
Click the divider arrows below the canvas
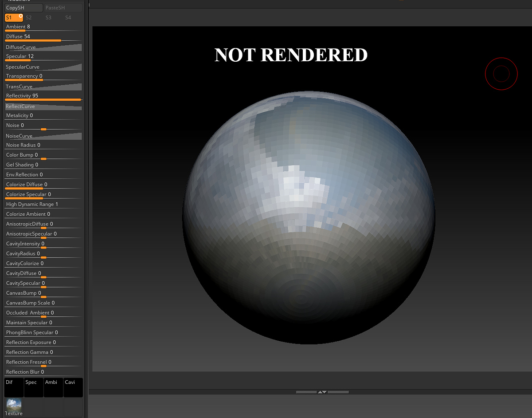point(322,392)
